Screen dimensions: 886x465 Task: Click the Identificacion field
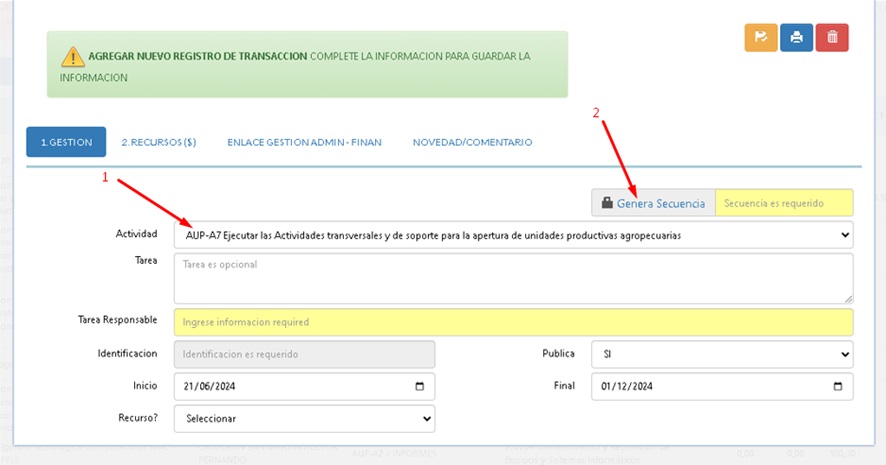pos(305,354)
